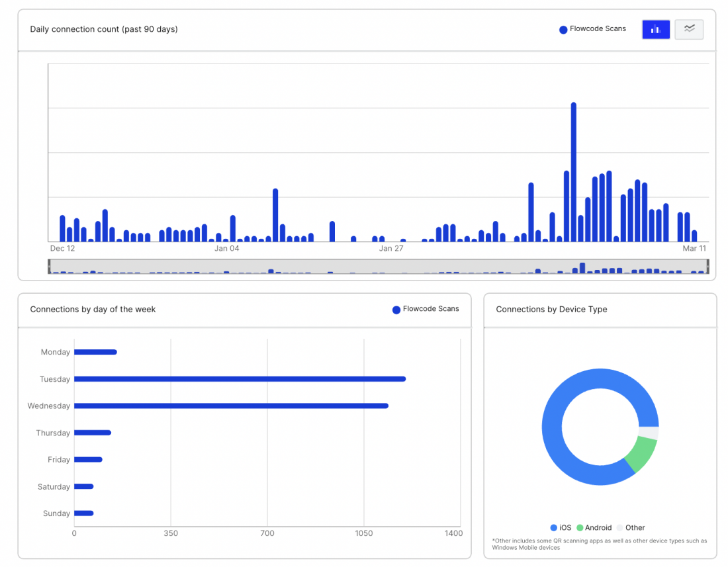Click the mini-map range selector below daily chart
This screenshot has height=567, width=728.
(x=377, y=267)
